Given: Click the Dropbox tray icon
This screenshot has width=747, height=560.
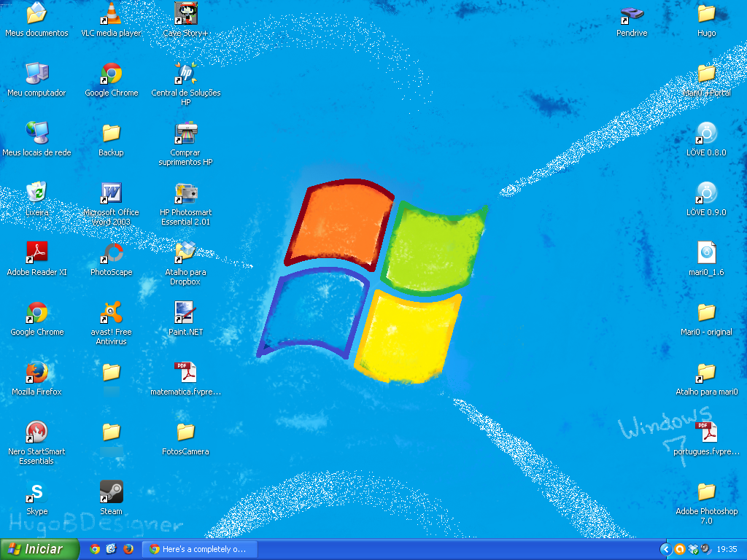Looking at the screenshot, I should (x=693, y=549).
